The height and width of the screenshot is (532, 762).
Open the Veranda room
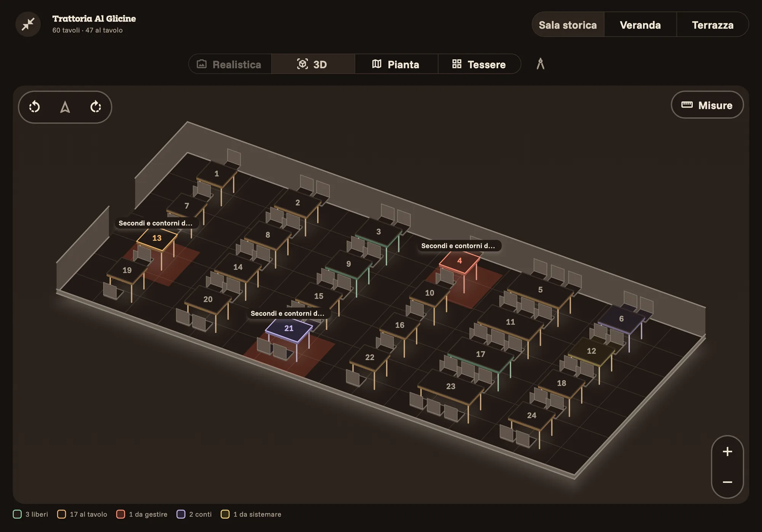[x=640, y=25]
